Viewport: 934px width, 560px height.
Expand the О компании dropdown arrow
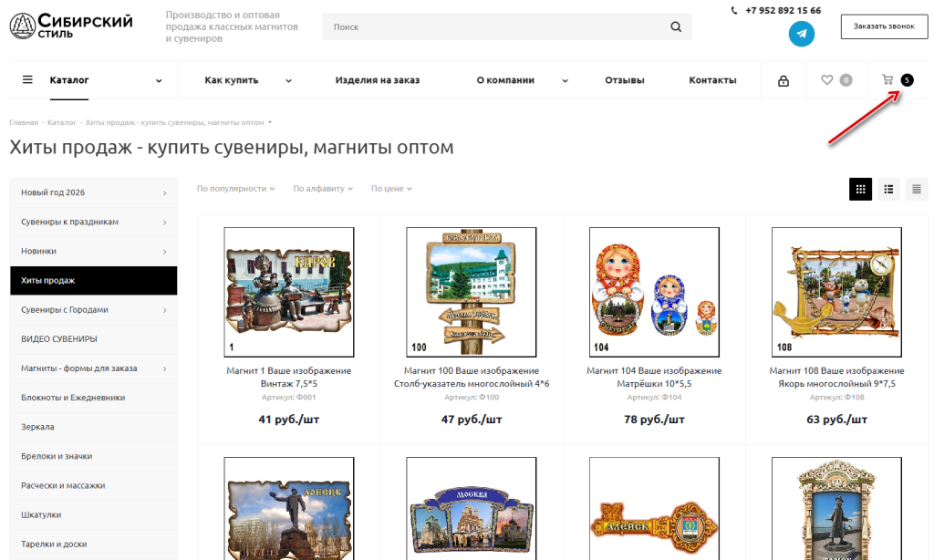click(565, 81)
